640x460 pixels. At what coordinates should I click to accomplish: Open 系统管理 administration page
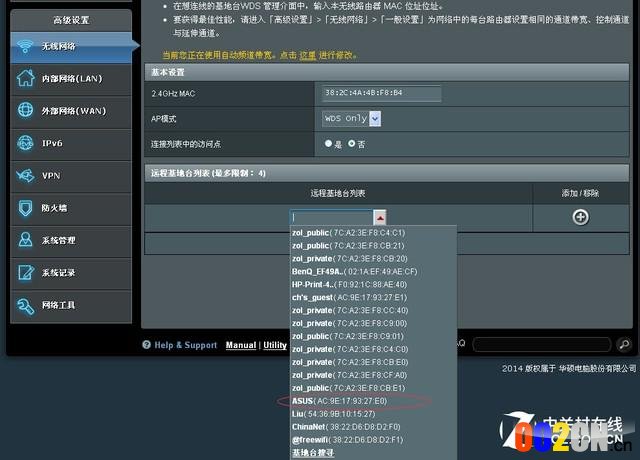coord(71,240)
